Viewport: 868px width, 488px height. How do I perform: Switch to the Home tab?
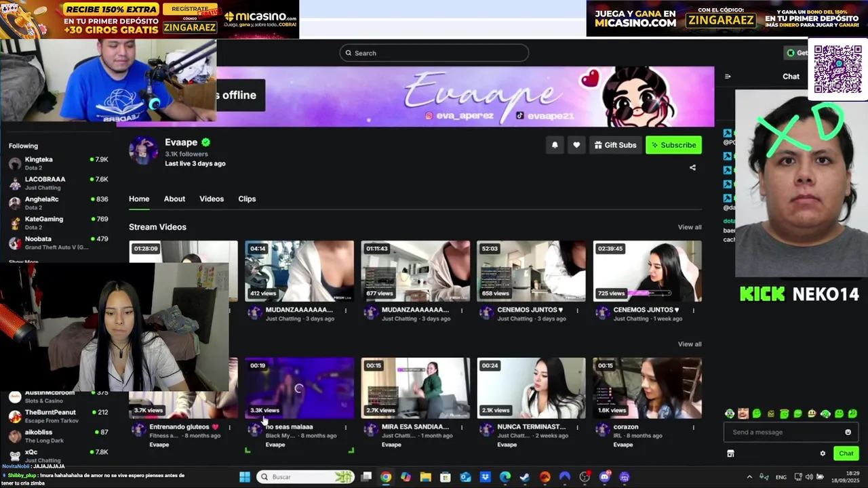139,199
